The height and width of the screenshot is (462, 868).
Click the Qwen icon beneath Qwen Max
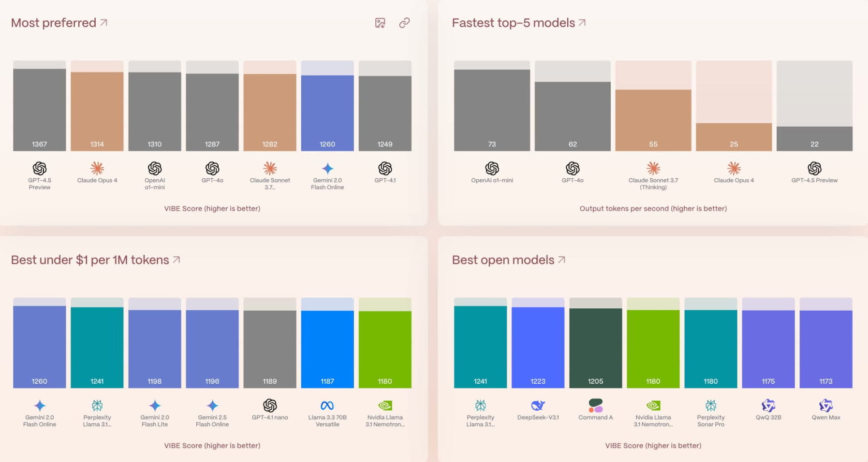coord(826,406)
